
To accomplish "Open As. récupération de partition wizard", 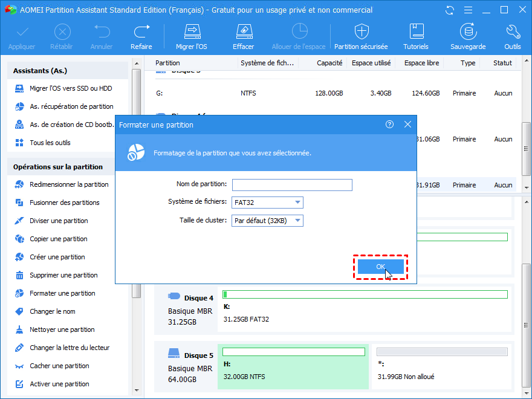I will (64, 106).
